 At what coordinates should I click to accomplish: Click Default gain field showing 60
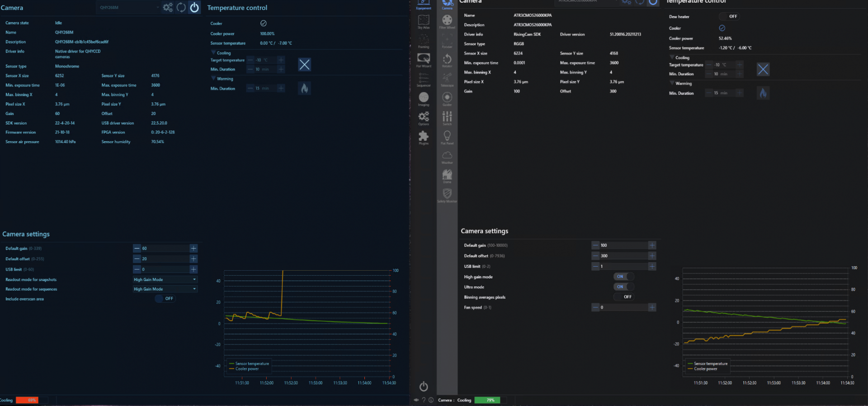point(165,248)
